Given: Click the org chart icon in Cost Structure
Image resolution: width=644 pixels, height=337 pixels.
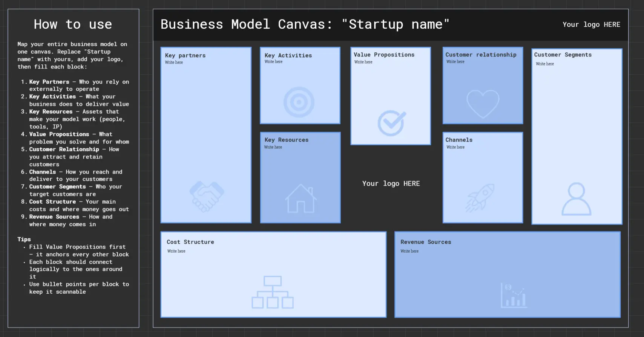Looking at the screenshot, I should tap(273, 292).
